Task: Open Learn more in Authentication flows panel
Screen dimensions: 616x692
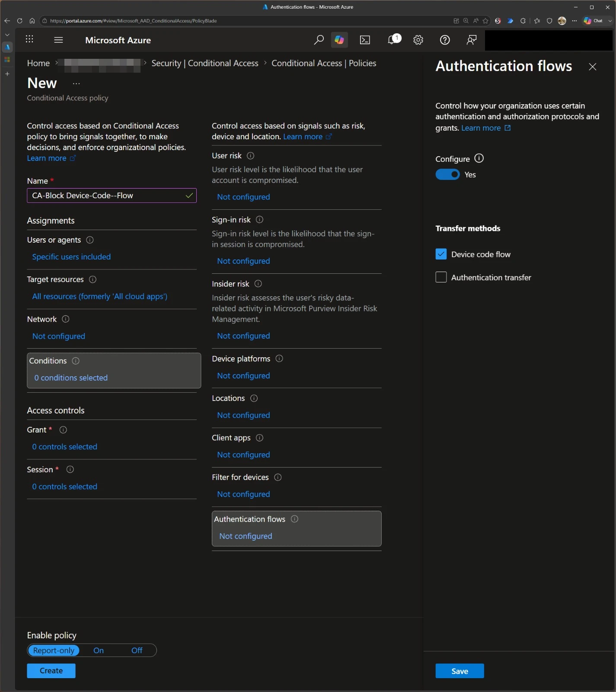Action: (486, 128)
